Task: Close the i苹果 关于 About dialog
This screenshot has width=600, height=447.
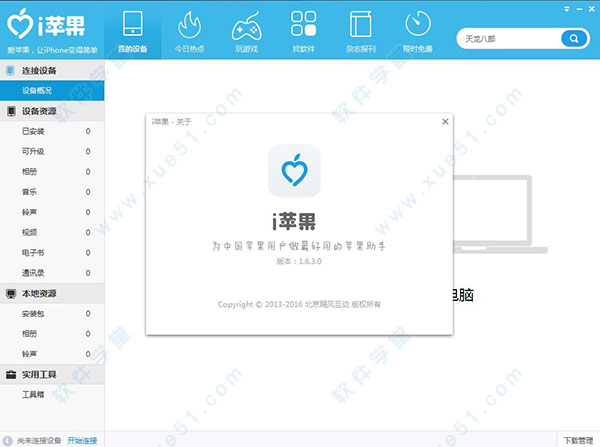Action: pos(445,122)
